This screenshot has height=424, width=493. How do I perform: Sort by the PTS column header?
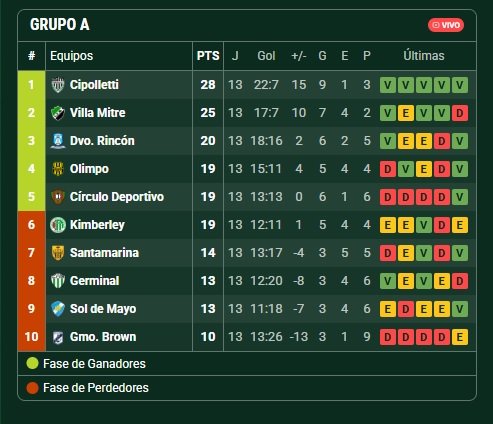(x=208, y=56)
